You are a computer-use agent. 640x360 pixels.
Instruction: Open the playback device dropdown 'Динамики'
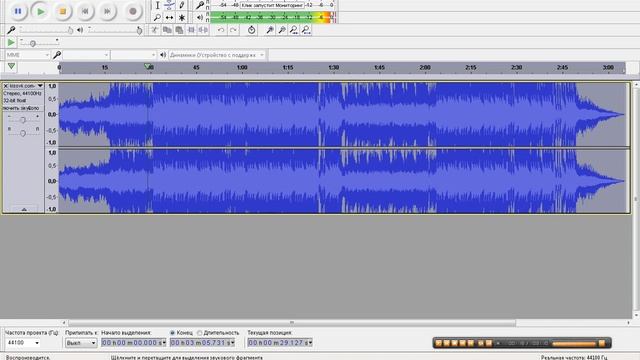(217, 55)
